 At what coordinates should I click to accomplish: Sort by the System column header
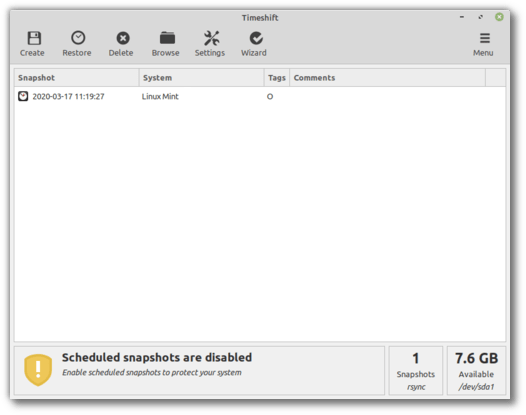coord(202,78)
